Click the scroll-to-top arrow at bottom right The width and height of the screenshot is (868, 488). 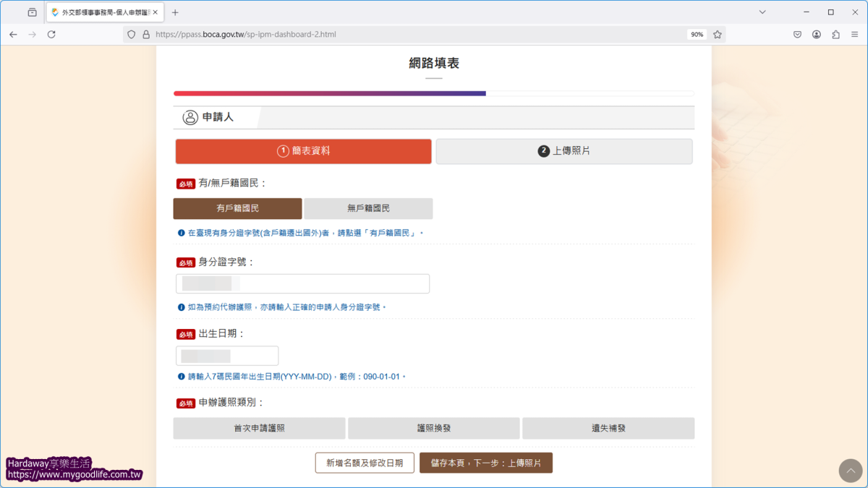click(x=851, y=471)
